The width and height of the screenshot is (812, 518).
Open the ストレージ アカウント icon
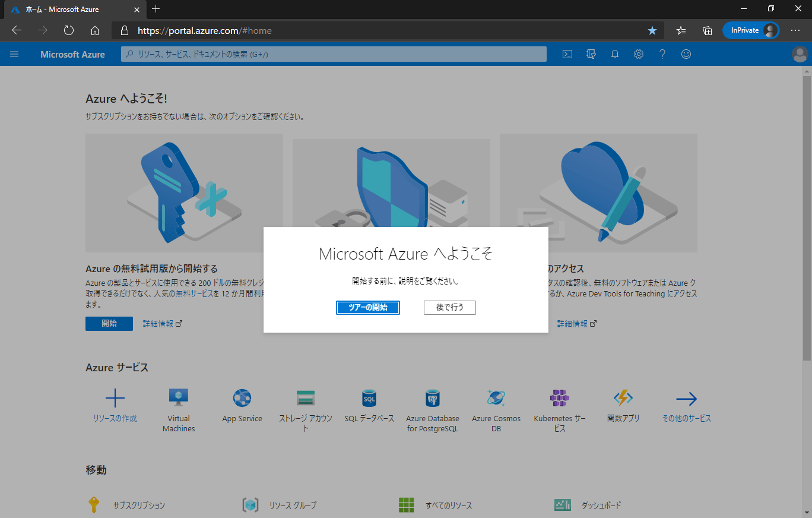click(306, 398)
